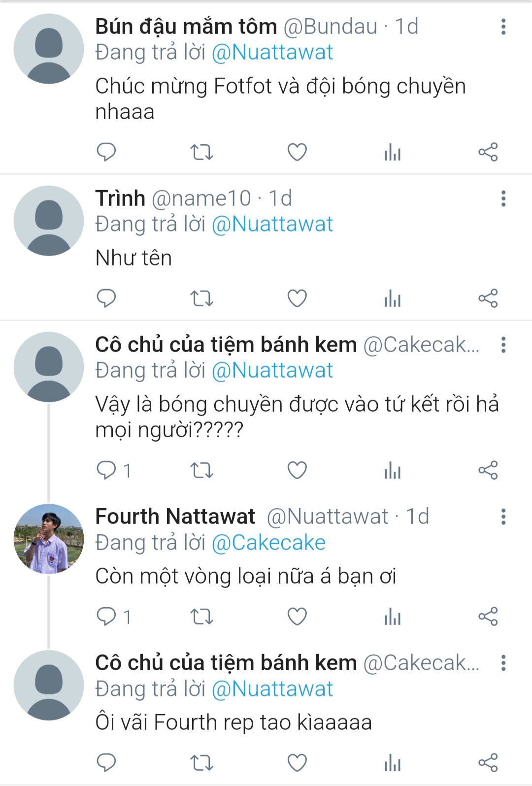Open Fourth Nattawat display name
The image size is (532, 786).
pos(175,517)
